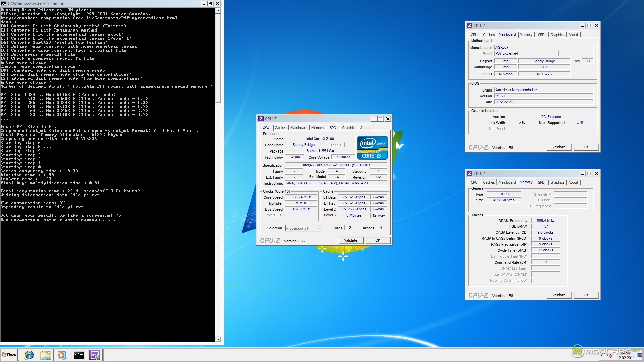Click the CAS# Latency 9.0 clocks value
The image size is (644, 362).
545,233
